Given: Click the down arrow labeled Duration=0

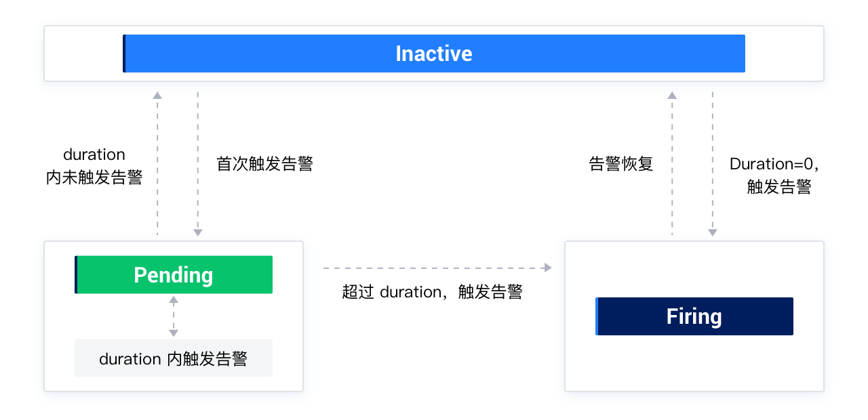Looking at the screenshot, I should click(x=713, y=163).
